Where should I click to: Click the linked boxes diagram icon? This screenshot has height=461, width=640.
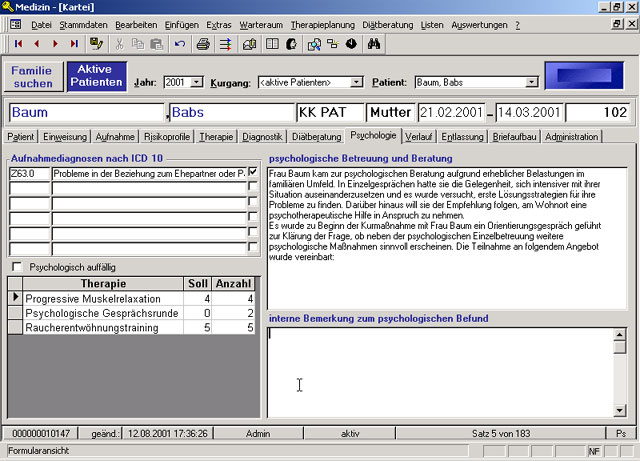coord(333,44)
